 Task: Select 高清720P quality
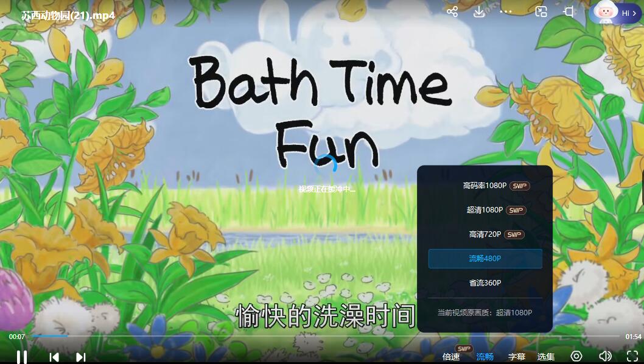pyautogui.click(x=485, y=234)
